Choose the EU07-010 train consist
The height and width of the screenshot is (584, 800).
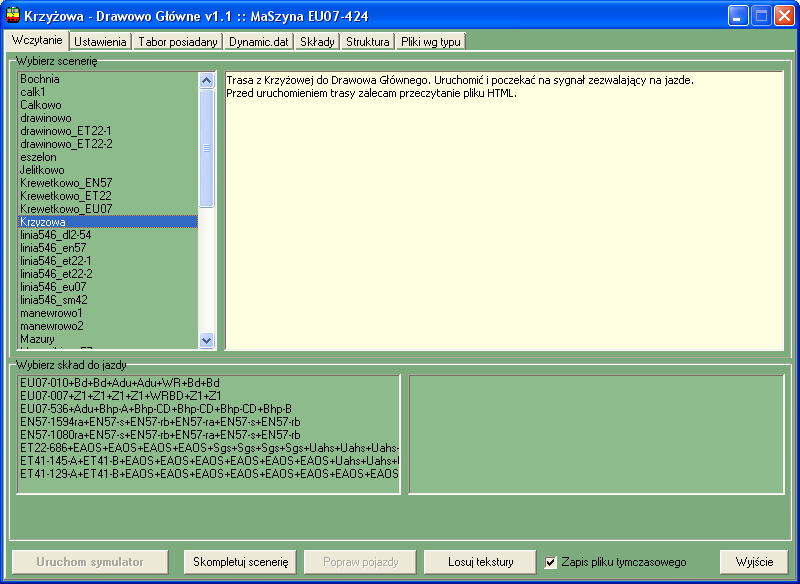pos(120,383)
